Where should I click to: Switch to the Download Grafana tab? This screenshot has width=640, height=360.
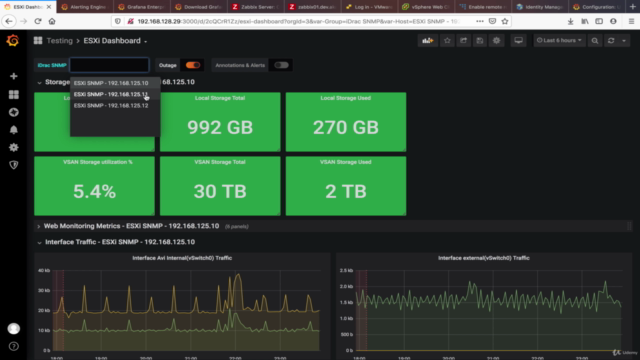point(198,7)
